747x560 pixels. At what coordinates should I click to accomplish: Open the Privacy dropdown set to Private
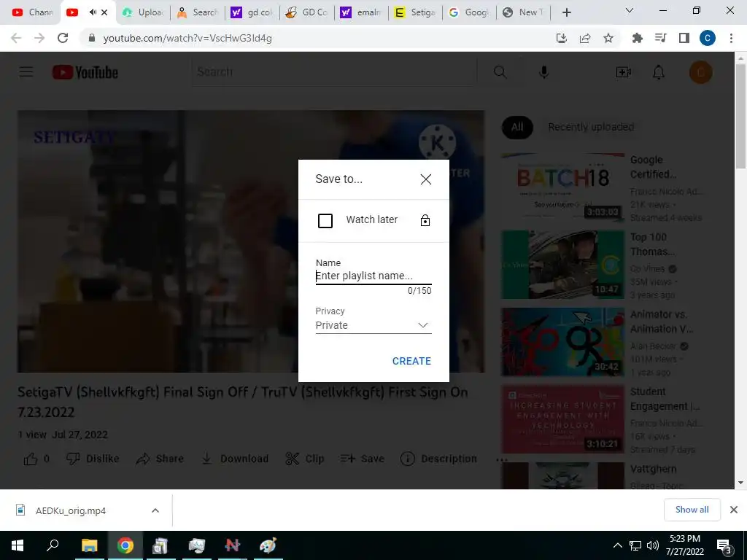373,325
